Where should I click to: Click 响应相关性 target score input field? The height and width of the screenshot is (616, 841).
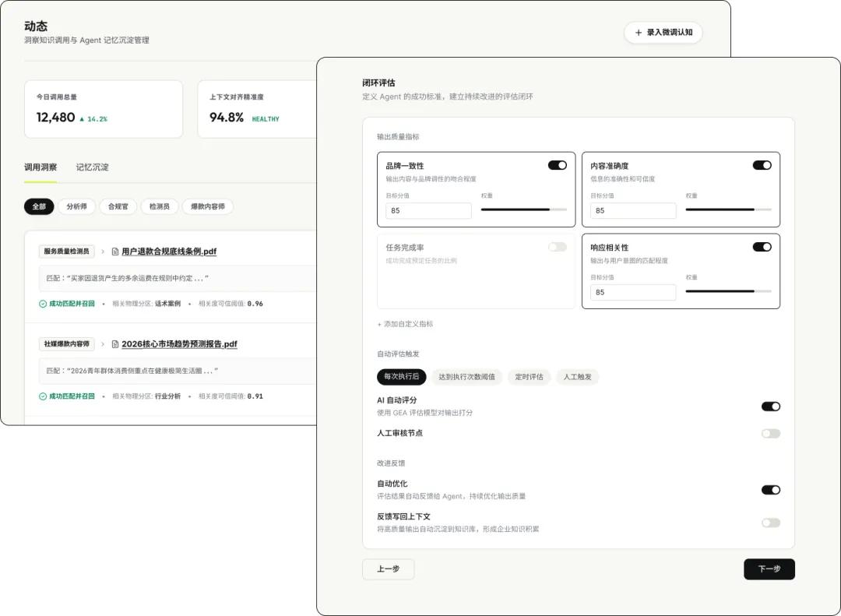coord(633,293)
